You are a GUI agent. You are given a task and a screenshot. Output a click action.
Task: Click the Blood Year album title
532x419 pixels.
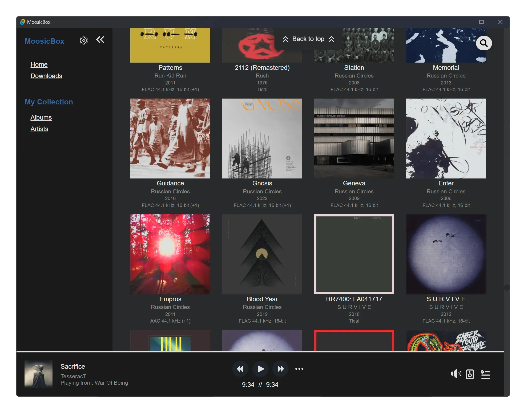click(x=262, y=299)
